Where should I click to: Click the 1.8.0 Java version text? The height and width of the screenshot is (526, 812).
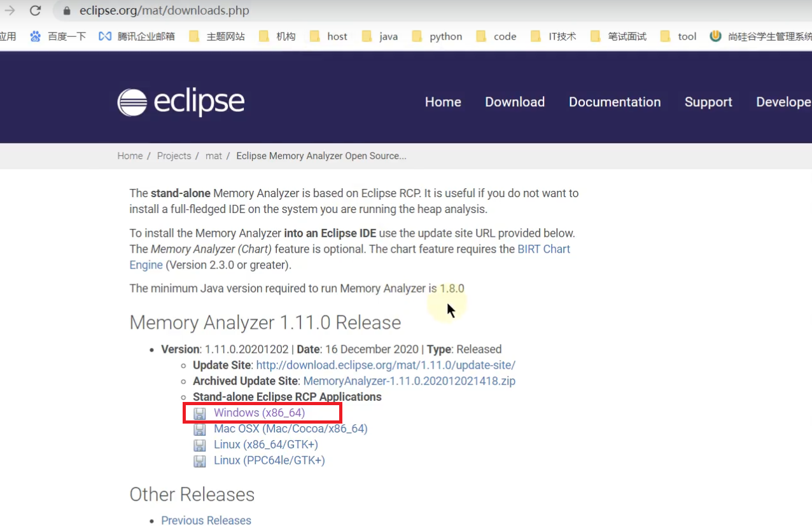pos(452,288)
